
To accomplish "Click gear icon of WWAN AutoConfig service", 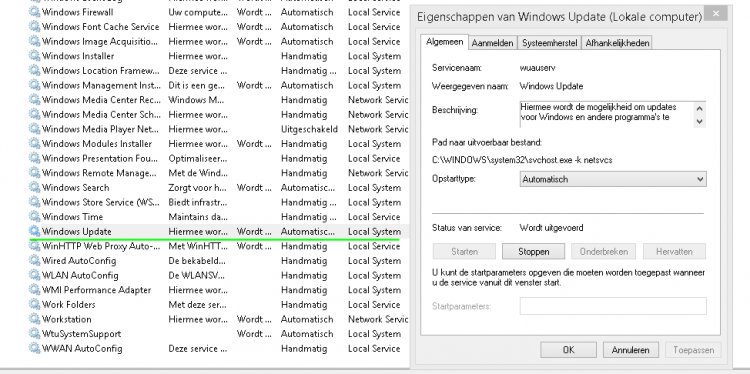I will coord(34,349).
